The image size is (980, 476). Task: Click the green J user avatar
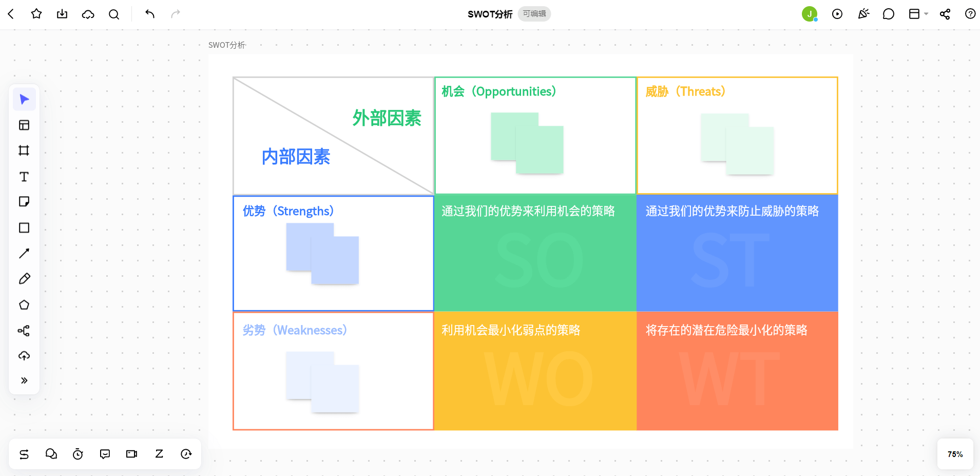[810, 14]
